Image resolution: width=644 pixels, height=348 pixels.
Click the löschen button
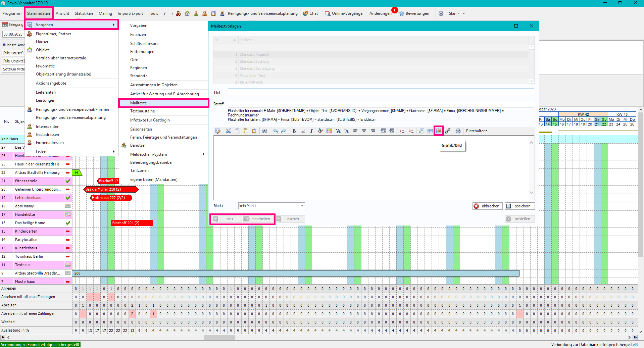coord(290,219)
